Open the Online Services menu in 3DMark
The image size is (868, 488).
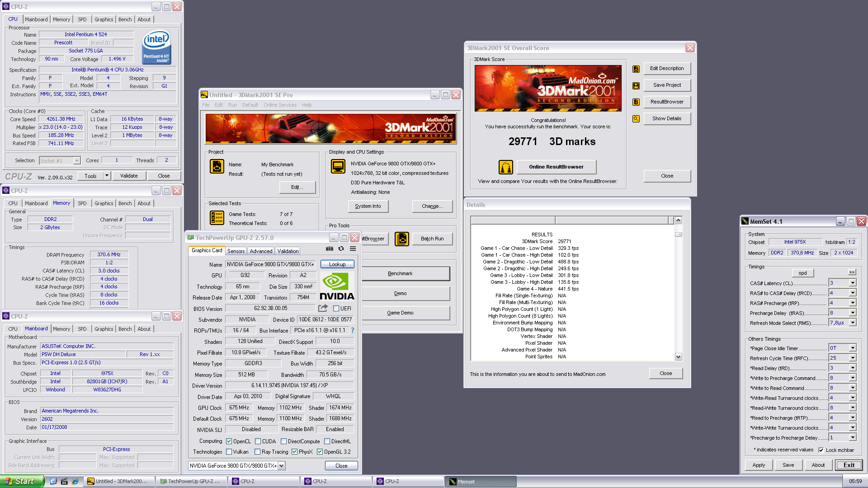280,104
